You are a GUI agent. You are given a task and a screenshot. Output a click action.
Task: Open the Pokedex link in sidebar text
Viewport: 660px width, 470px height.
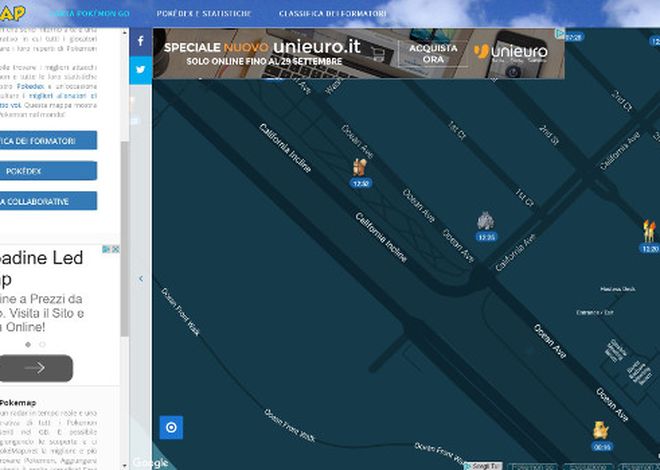click(x=30, y=86)
